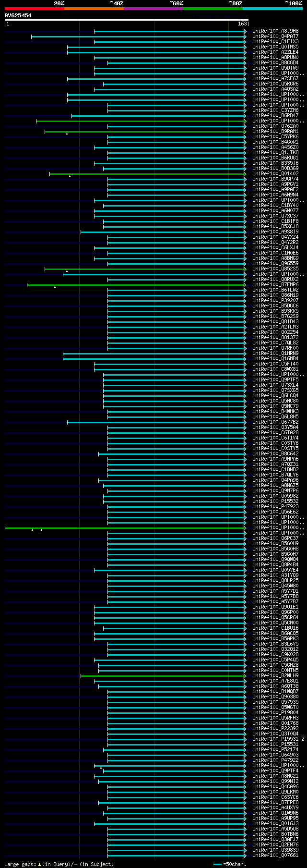
Task: Select the UniRef100_B6RB47 label
Action: click(x=275, y=116)
